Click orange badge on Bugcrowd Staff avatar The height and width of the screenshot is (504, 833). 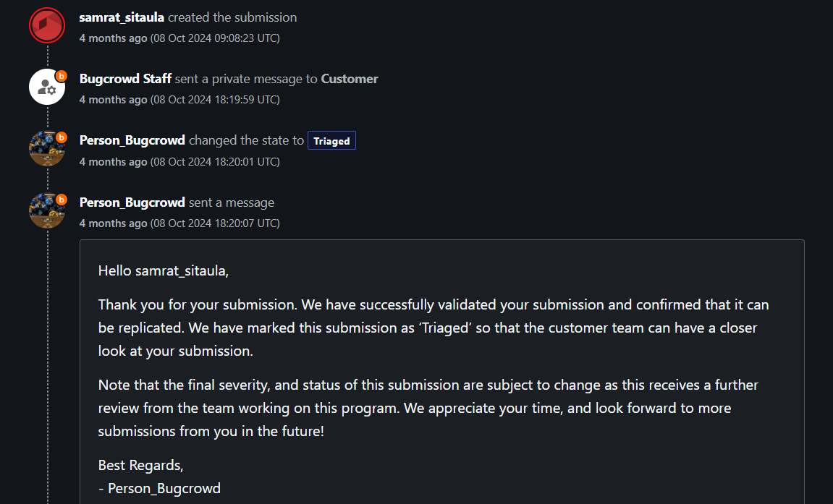pos(62,75)
